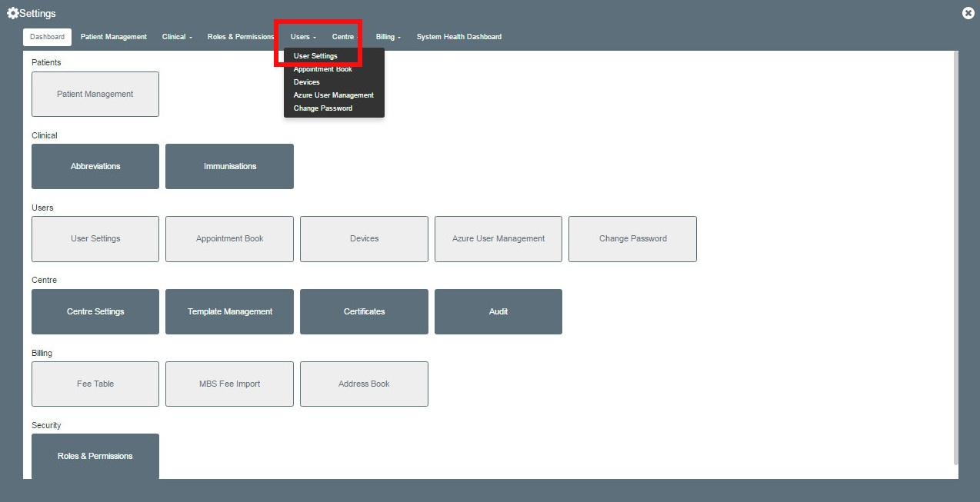The image size is (980, 502).
Task: Choose Azure User Management in the dropdown
Action: [x=333, y=95]
